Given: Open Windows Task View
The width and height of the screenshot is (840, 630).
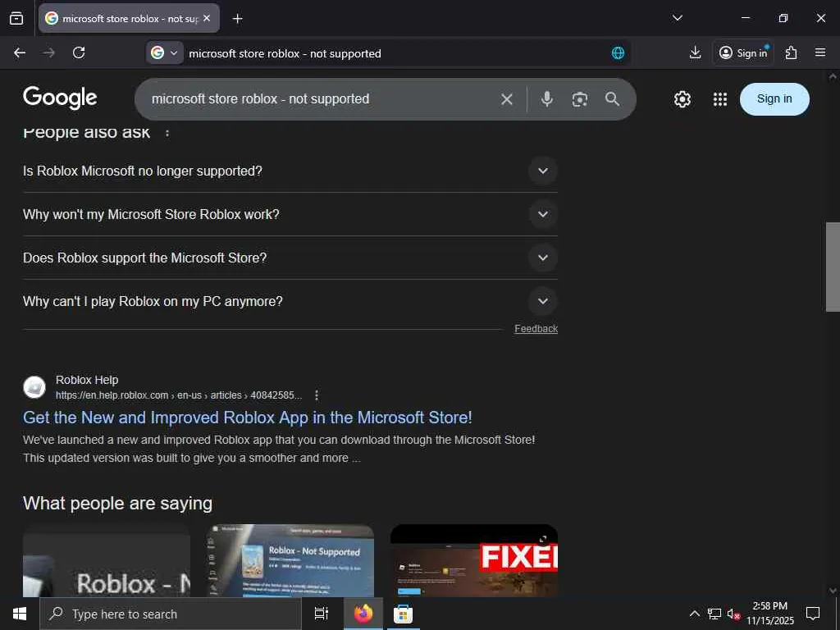Looking at the screenshot, I should pos(321,614).
